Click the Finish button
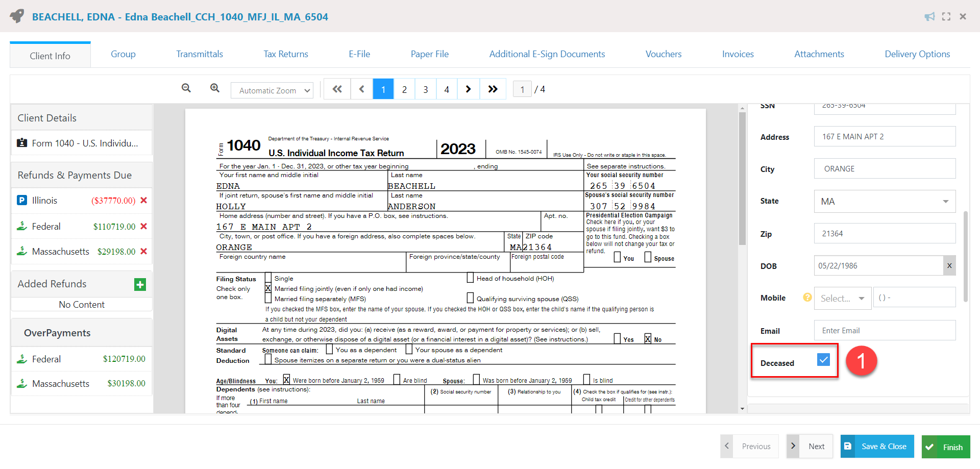 946,446
